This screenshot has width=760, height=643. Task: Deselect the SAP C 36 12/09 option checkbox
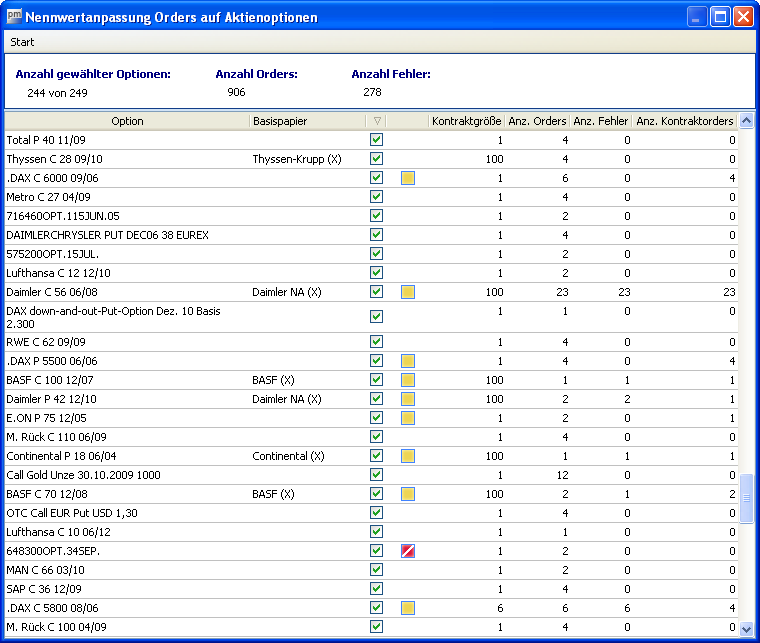pyautogui.click(x=376, y=589)
